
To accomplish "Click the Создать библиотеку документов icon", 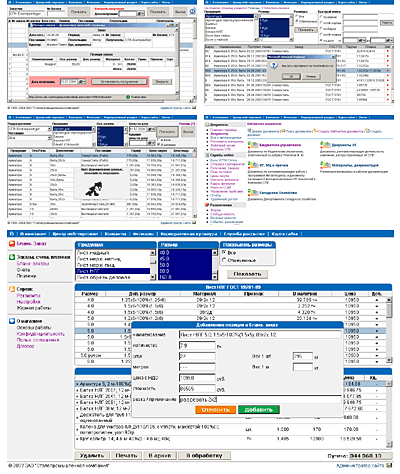I will [x=315, y=131].
